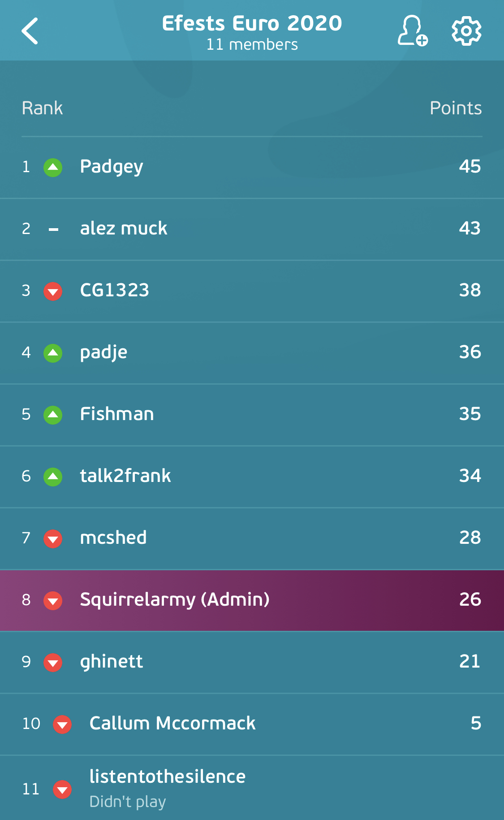Open padje's profile row
Image resolution: width=504 pixels, height=820 pixels.
tap(252, 353)
